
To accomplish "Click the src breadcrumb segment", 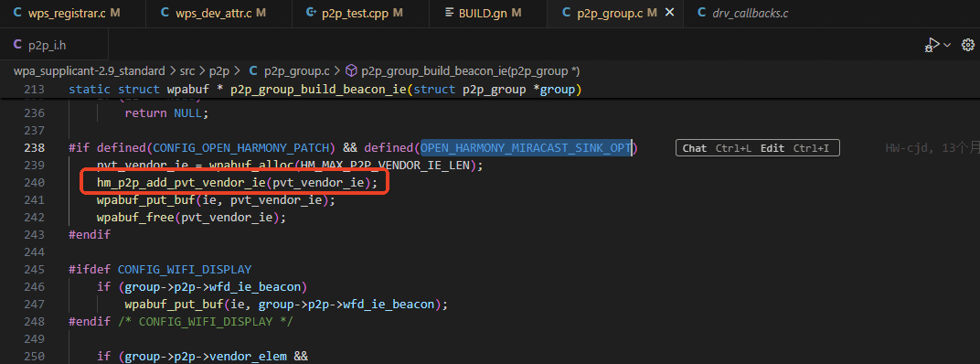I will pyautogui.click(x=186, y=70).
